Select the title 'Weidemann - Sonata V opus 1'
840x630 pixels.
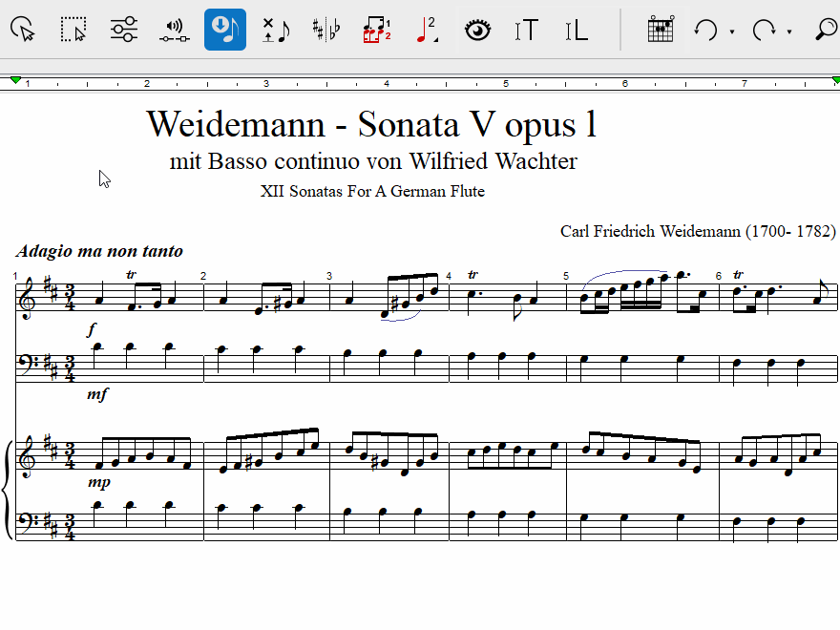tap(371, 124)
